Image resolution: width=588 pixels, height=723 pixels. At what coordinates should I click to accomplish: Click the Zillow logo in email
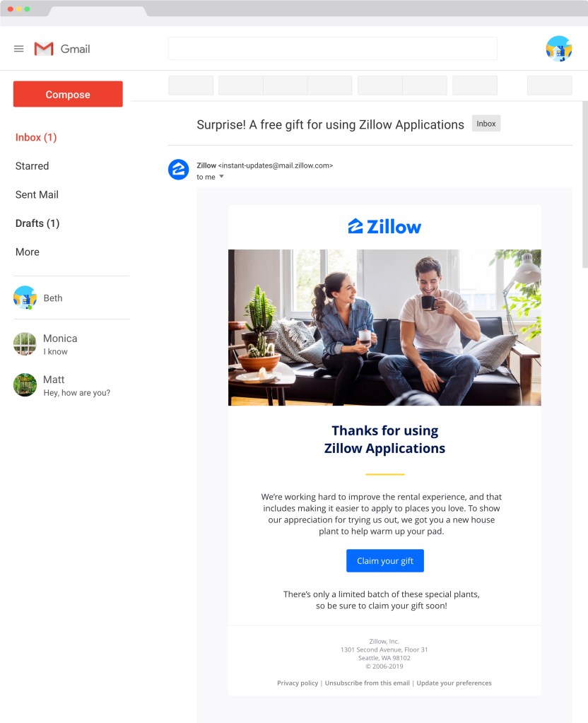pyautogui.click(x=384, y=226)
